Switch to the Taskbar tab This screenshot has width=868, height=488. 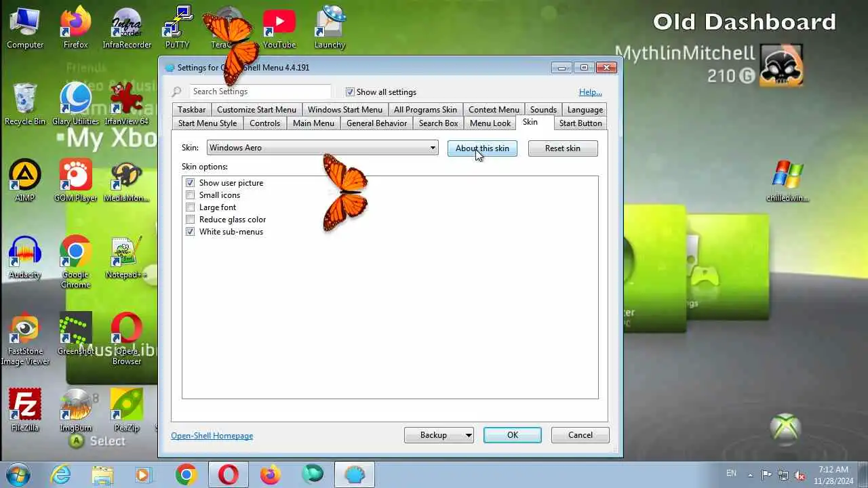(x=192, y=110)
